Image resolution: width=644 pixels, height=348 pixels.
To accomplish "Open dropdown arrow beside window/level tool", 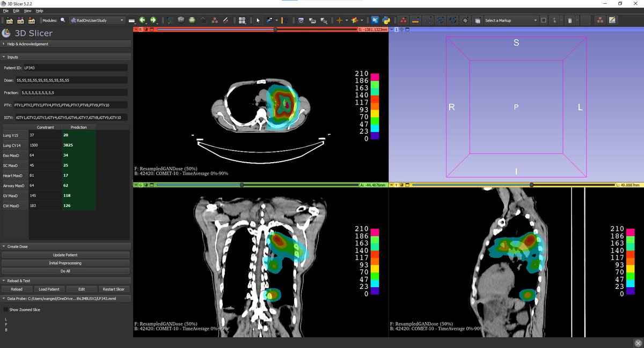I will click(x=276, y=20).
